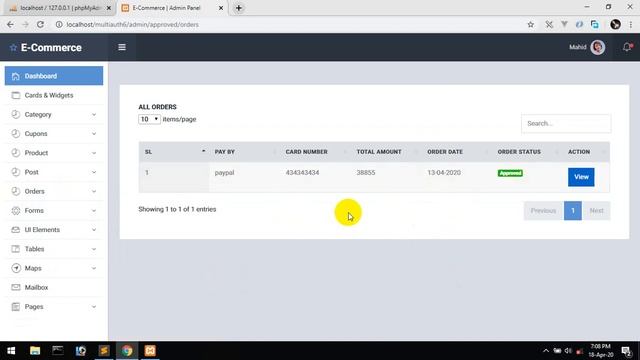Open File Explorer from taskbar
640x360 pixels.
click(x=35, y=351)
